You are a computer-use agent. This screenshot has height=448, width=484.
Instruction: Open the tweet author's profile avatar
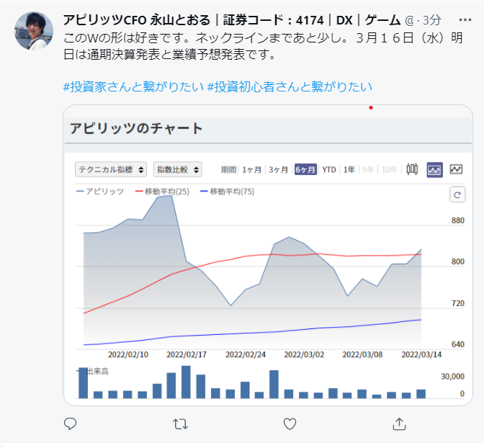34,31
